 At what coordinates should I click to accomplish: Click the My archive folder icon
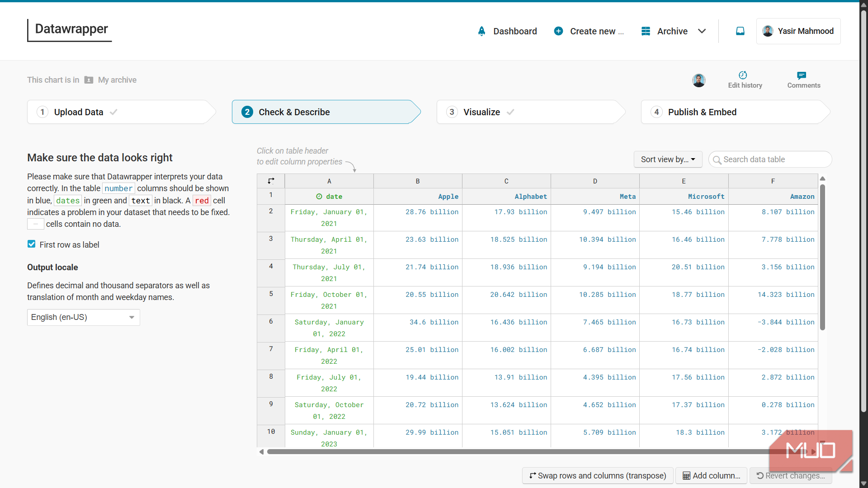tap(89, 80)
